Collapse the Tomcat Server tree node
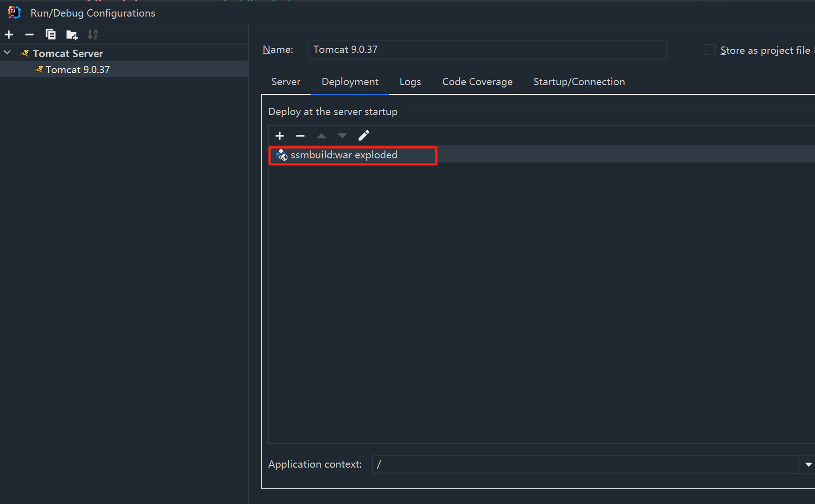Image resolution: width=815 pixels, height=504 pixels. [x=7, y=53]
